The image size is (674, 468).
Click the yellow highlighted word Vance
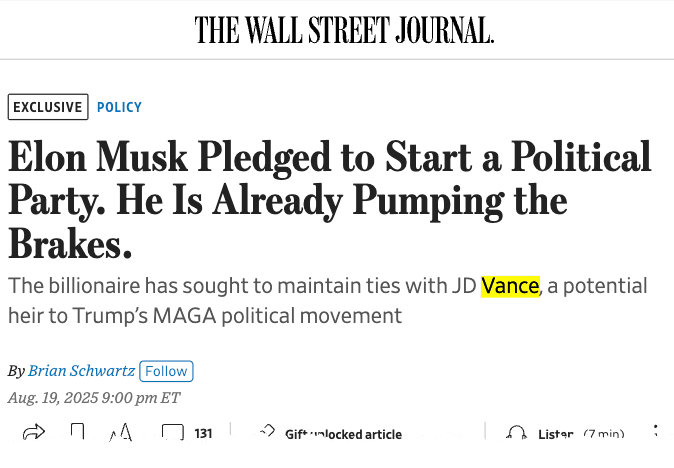pyautogui.click(x=510, y=286)
